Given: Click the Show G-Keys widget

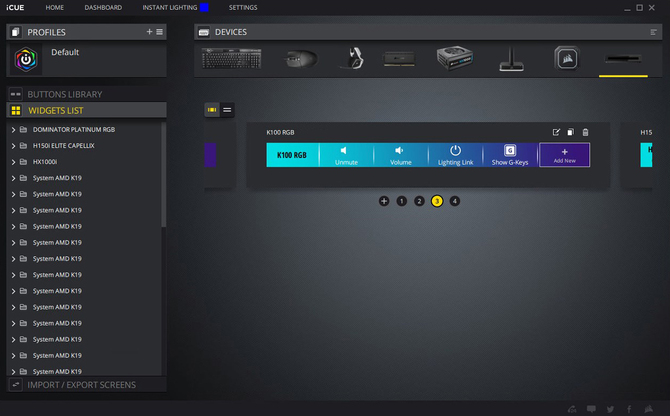Looking at the screenshot, I should [x=510, y=155].
